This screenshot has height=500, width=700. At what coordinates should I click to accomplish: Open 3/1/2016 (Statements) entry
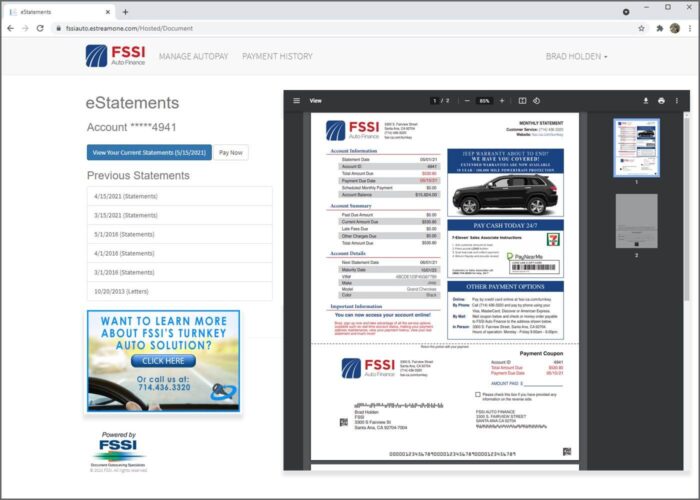(179, 272)
